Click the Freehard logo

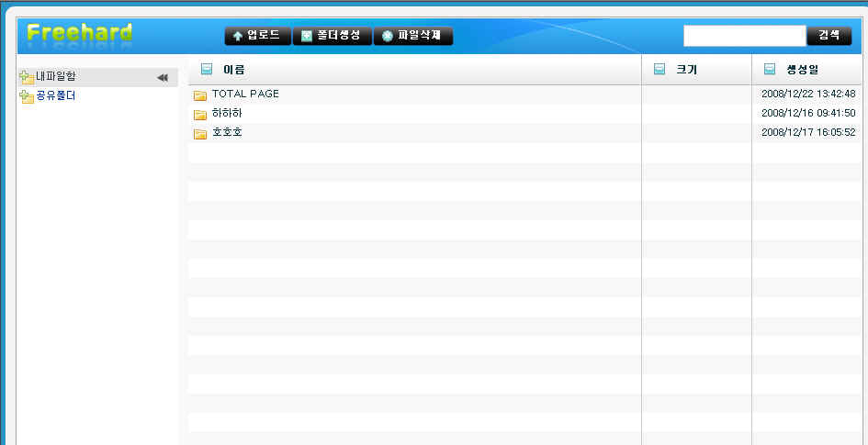(79, 34)
